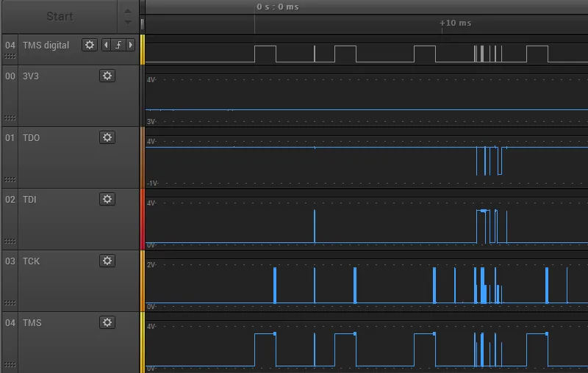Click channel number 01 of TDO

tap(10, 138)
